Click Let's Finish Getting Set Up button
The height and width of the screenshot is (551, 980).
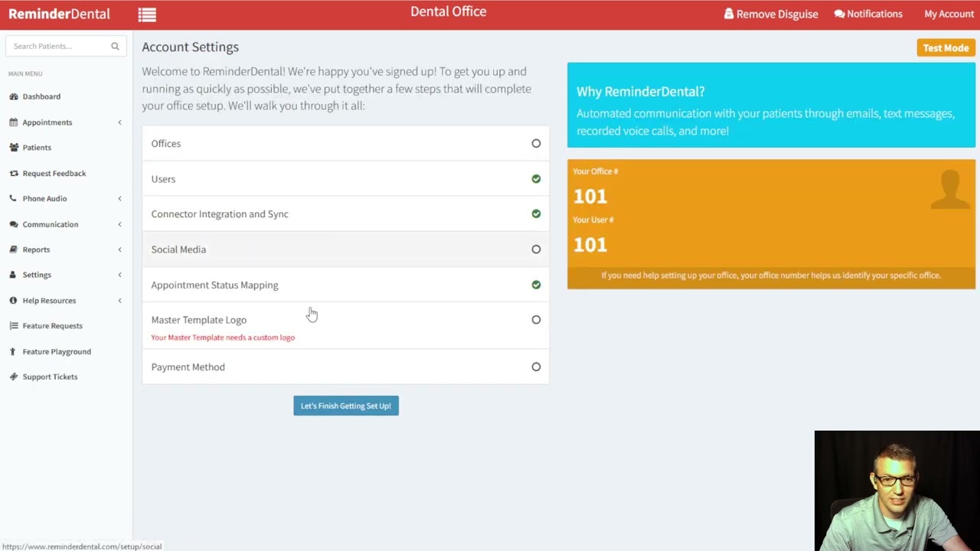coord(346,406)
